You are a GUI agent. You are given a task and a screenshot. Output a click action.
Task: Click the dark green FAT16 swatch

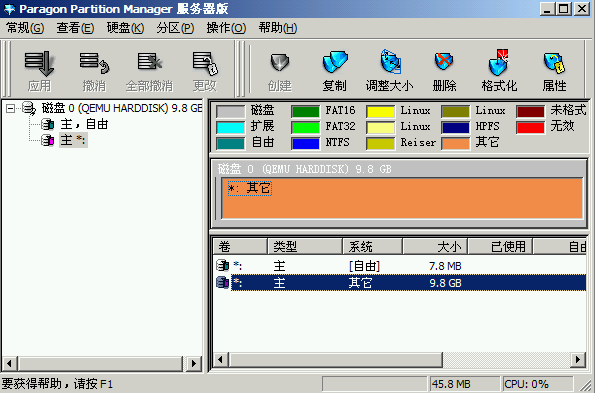305,112
